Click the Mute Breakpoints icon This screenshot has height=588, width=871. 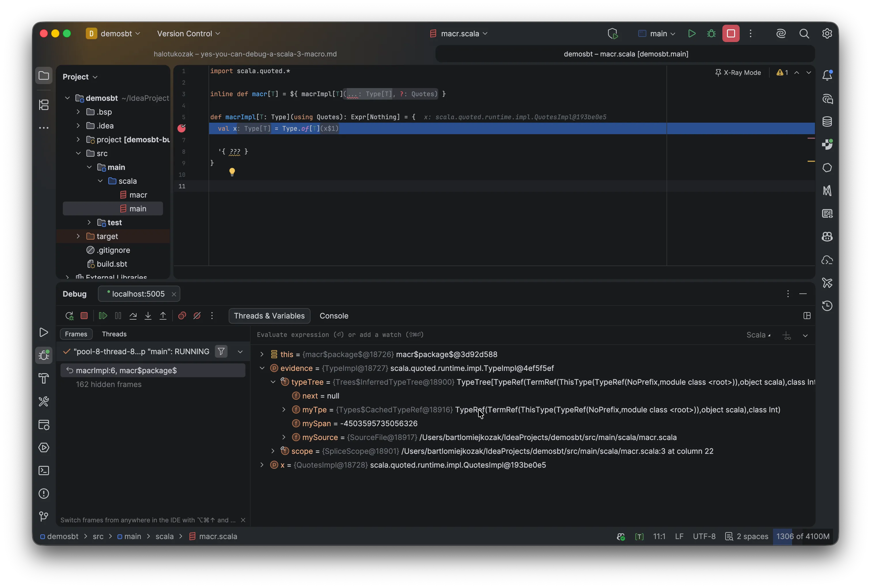click(x=197, y=316)
